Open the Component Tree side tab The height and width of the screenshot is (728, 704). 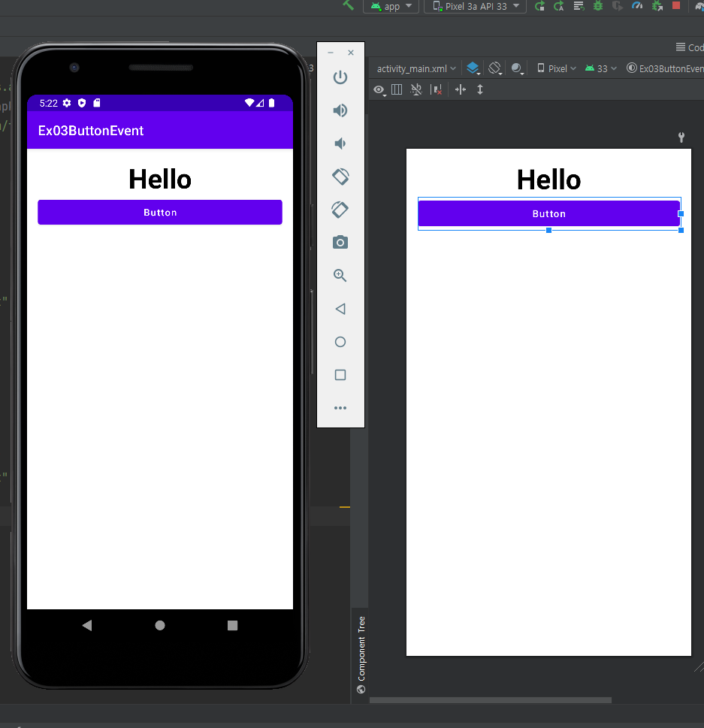[x=361, y=654]
